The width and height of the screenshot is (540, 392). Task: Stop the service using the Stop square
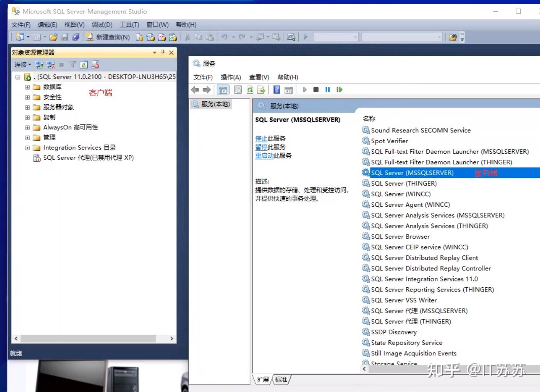316,90
